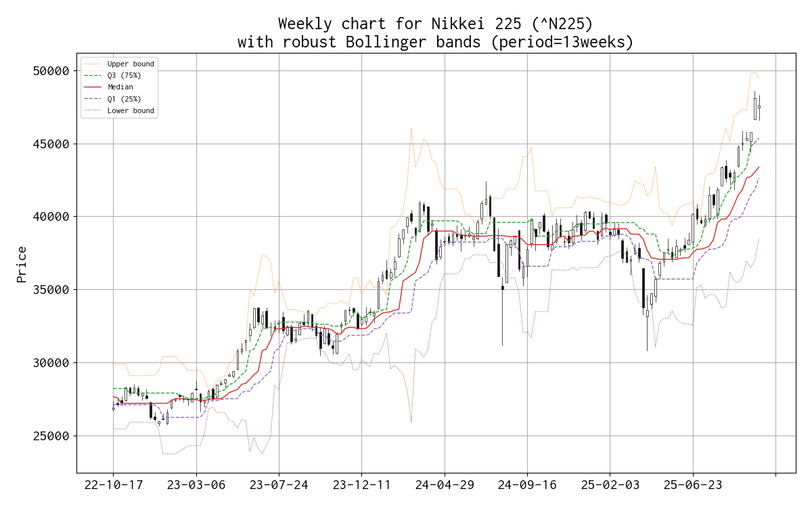Click the 30000 y-axis tick label
The height and width of the screenshot is (508, 812).
click(51, 363)
